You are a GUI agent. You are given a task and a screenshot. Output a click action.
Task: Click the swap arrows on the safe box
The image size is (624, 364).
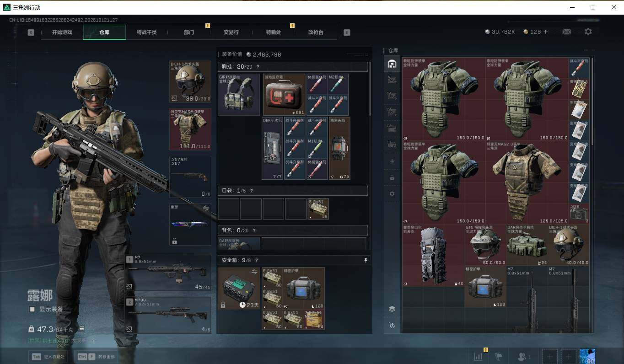pos(254,272)
